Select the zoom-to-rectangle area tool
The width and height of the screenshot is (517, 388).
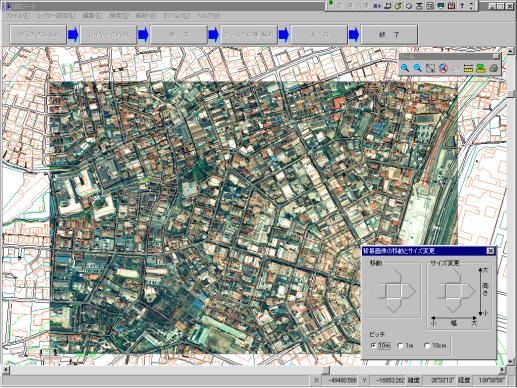click(x=430, y=68)
